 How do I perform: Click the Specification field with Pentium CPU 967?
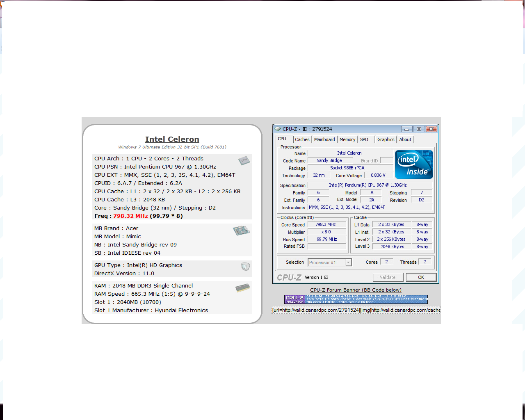click(x=370, y=185)
